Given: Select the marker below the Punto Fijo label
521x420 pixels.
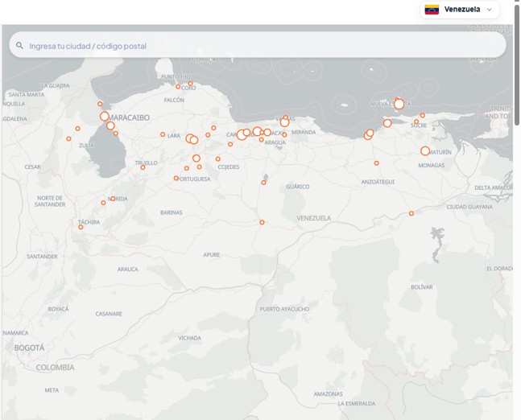Looking at the screenshot, I should tap(178, 87).
